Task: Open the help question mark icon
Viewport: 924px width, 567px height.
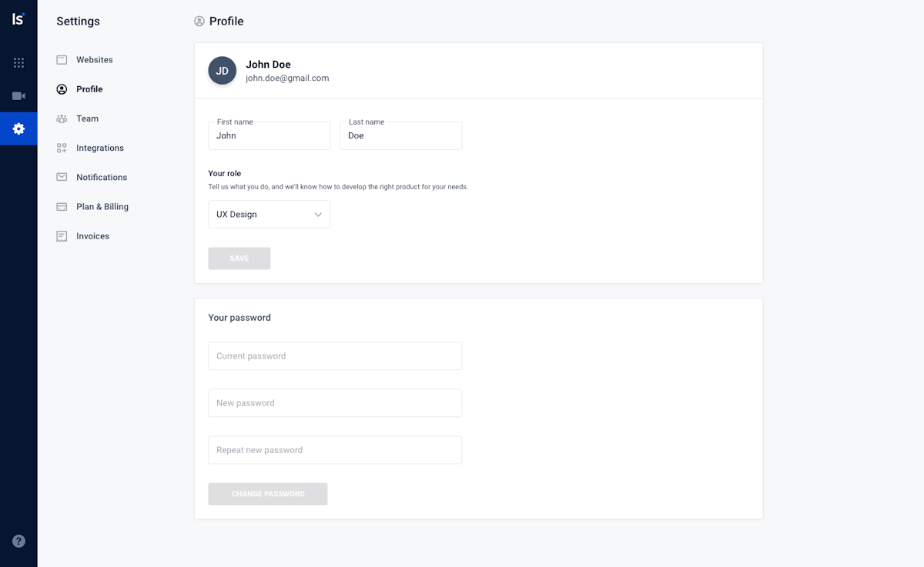Action: click(x=18, y=541)
